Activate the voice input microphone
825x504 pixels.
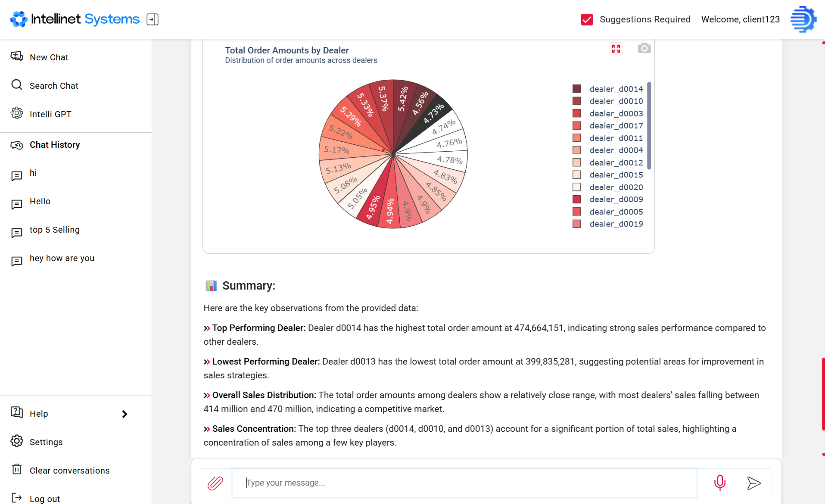(x=720, y=483)
